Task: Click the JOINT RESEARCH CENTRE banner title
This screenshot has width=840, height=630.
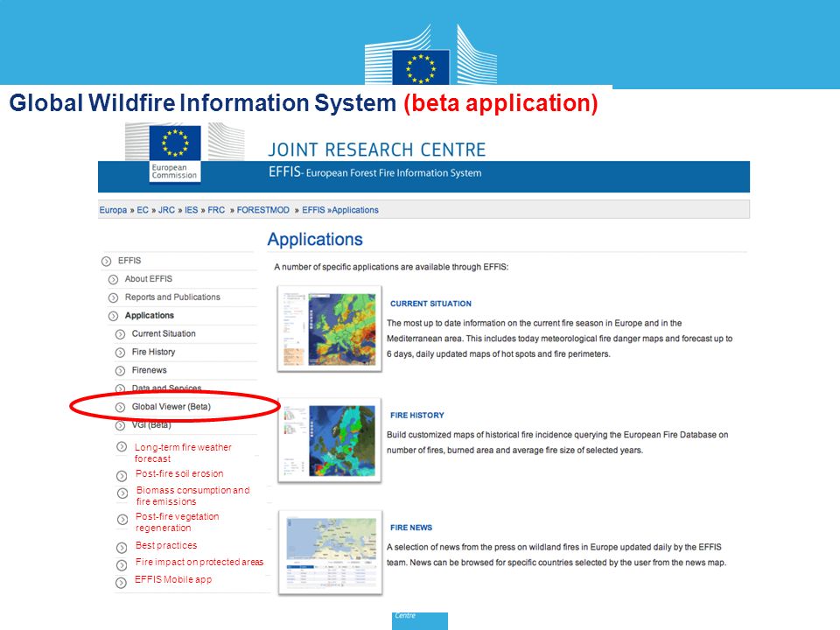Action: coord(376,150)
